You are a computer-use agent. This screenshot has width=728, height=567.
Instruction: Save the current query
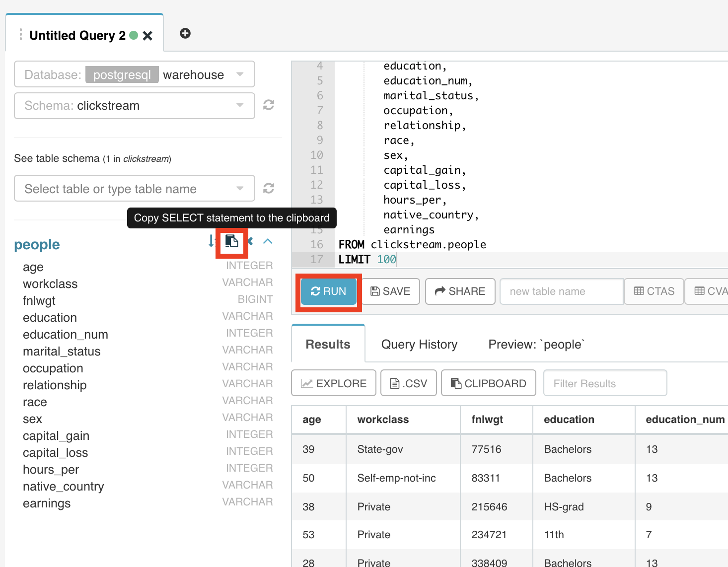(x=390, y=291)
